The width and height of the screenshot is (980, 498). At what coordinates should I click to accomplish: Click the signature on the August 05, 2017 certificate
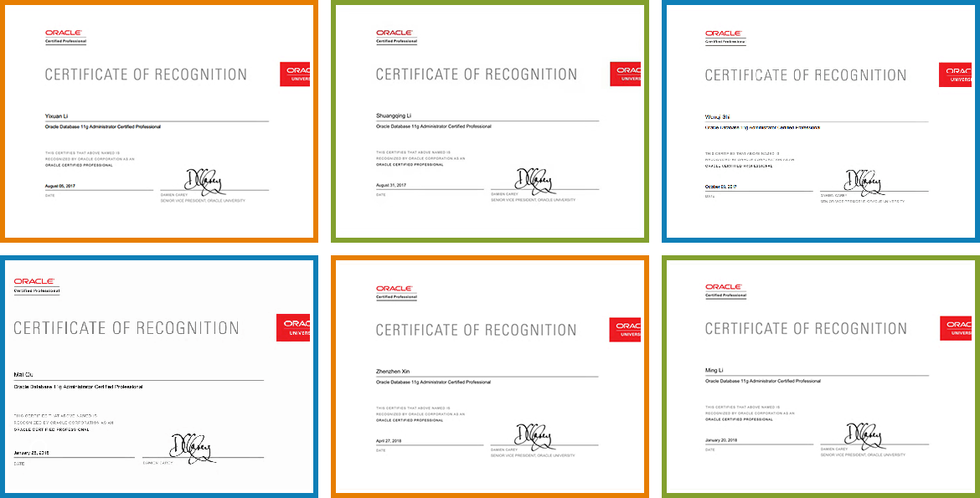coord(199,180)
